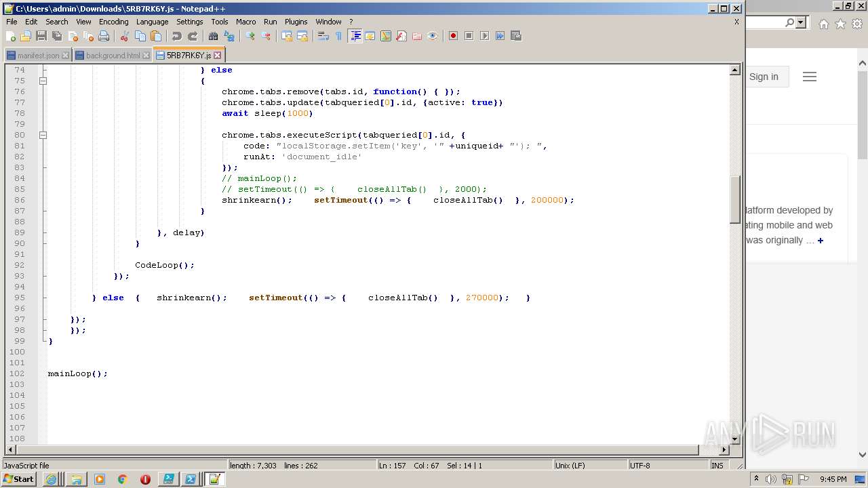Image resolution: width=868 pixels, height=488 pixels.
Task: Open the Function List panel icon
Action: coord(401,36)
